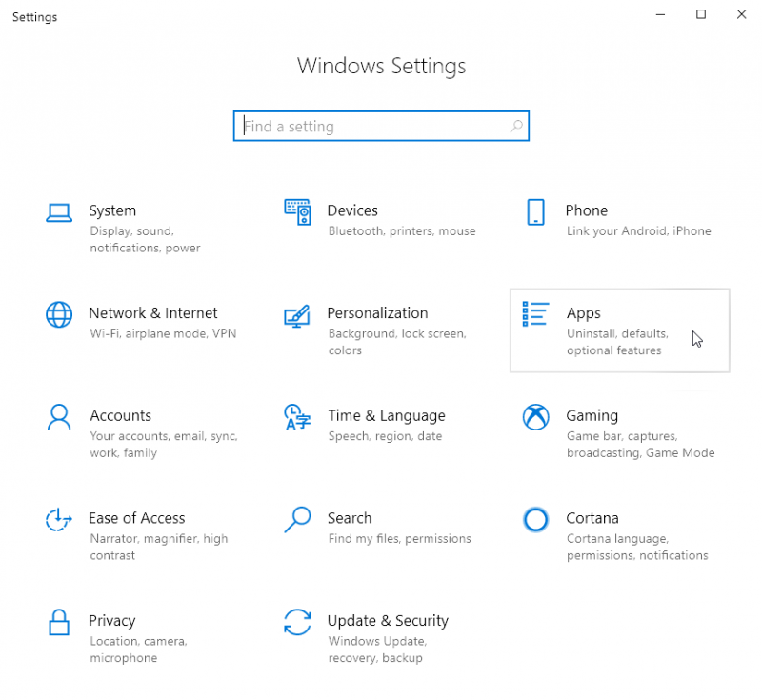Click the Personalization paintbrush icon
This screenshot has width=762, height=700.
tap(297, 316)
